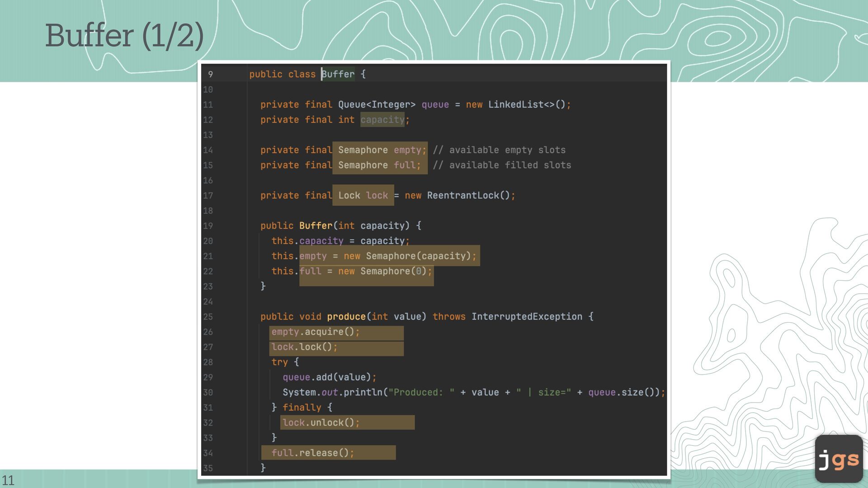Click ReentrantLock constructor call
The image size is (868, 488).
pyautogui.click(x=468, y=196)
